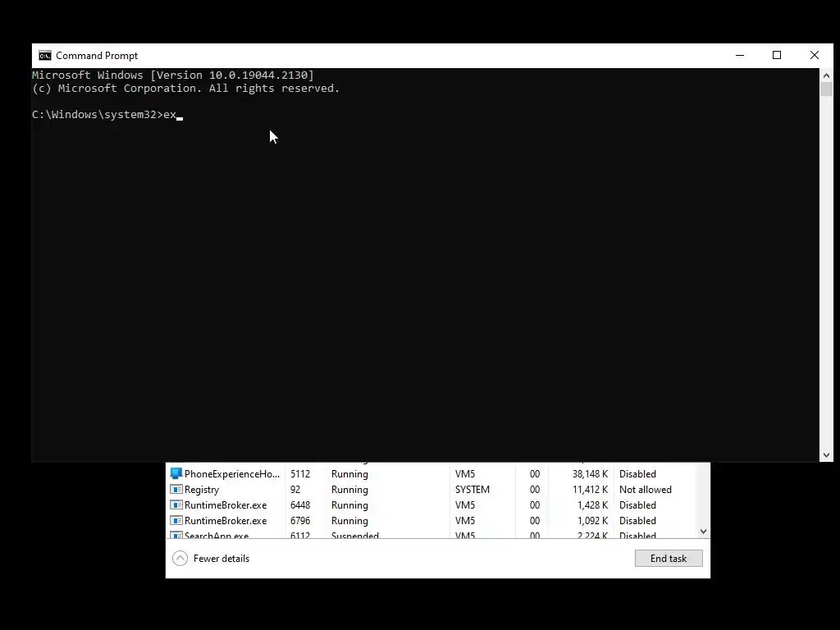Click the Command Prompt scrollbar down arrow

coord(826,454)
